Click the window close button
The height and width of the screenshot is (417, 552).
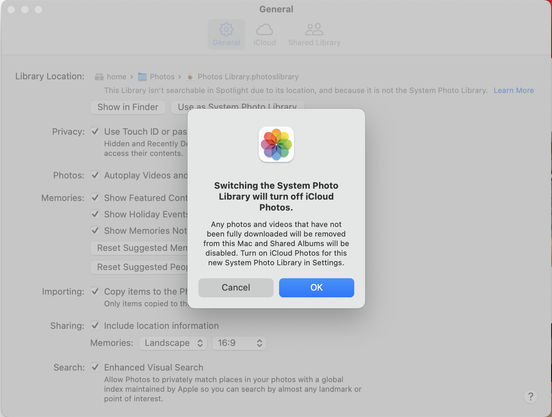tap(11, 10)
